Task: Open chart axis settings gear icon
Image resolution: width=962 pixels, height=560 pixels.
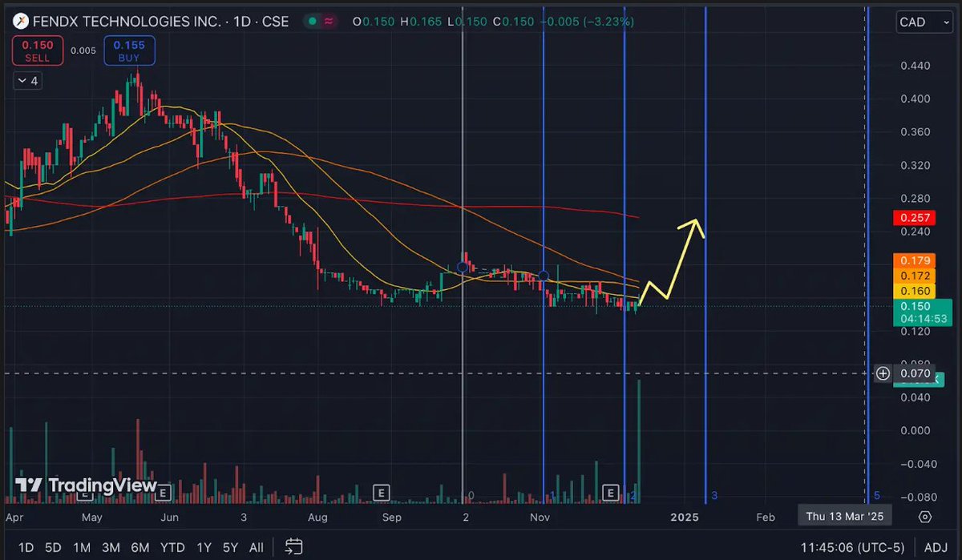Action: (x=925, y=517)
